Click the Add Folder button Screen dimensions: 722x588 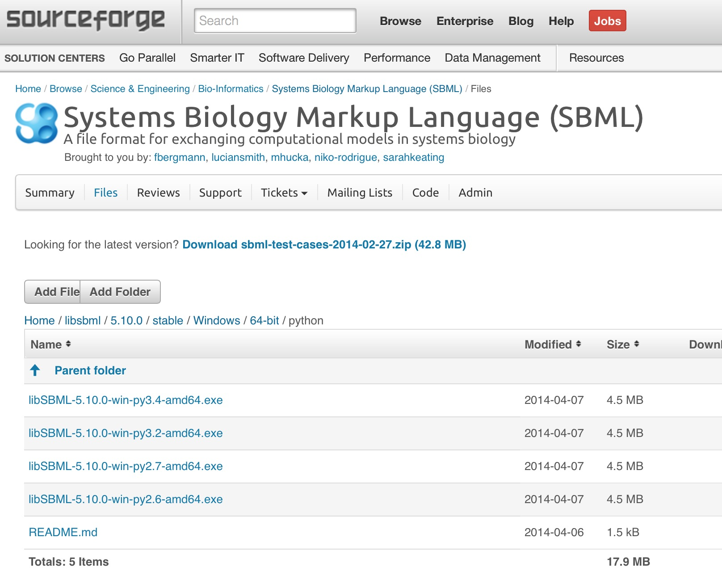[x=120, y=292]
